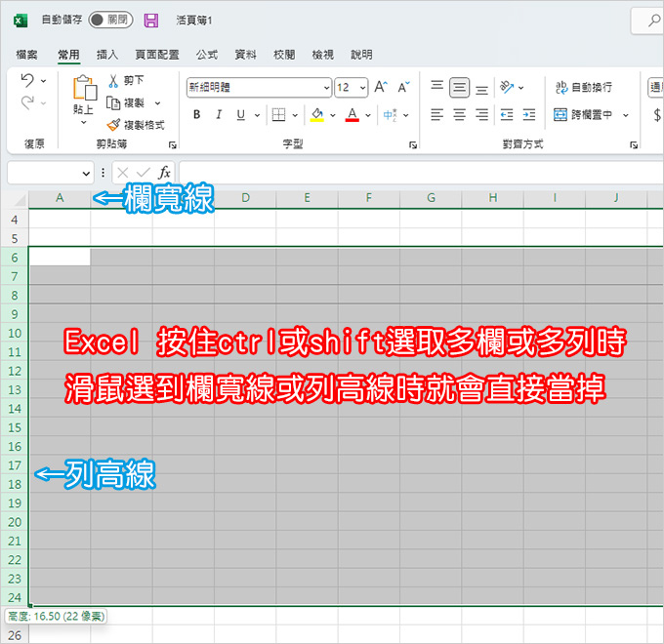This screenshot has width=664, height=644.
Task: Select Bottom Align icon
Action: (481, 90)
